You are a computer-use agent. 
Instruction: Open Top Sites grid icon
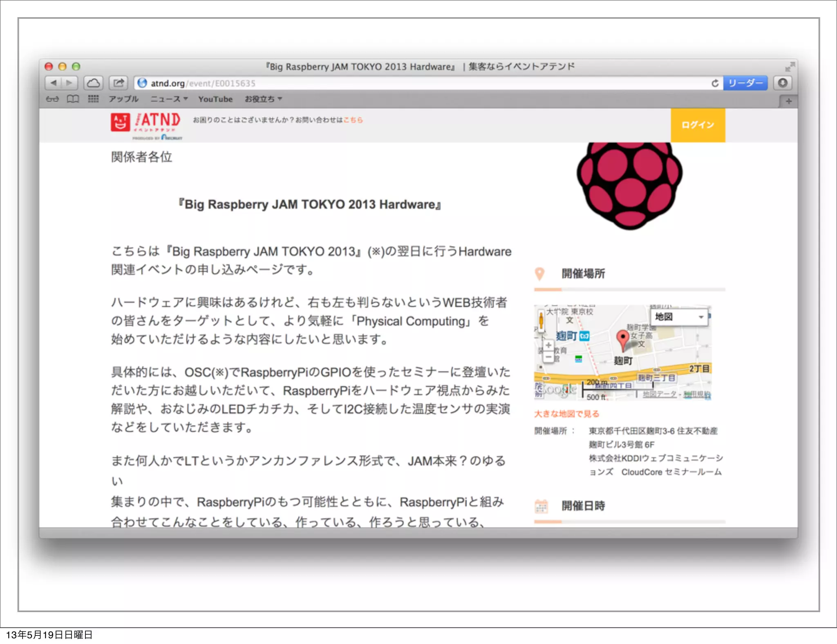point(93,99)
